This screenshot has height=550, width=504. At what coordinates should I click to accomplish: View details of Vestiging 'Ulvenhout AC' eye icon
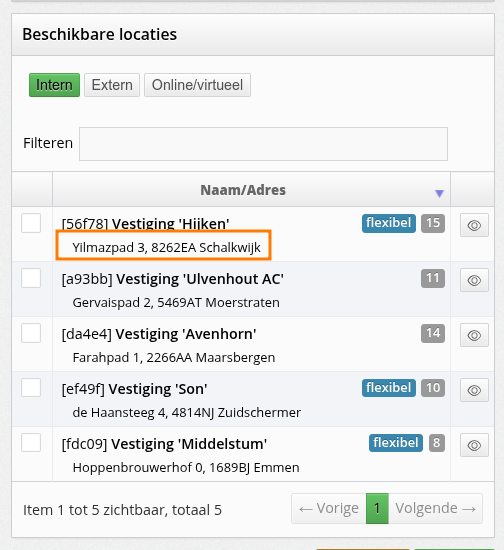point(474,280)
